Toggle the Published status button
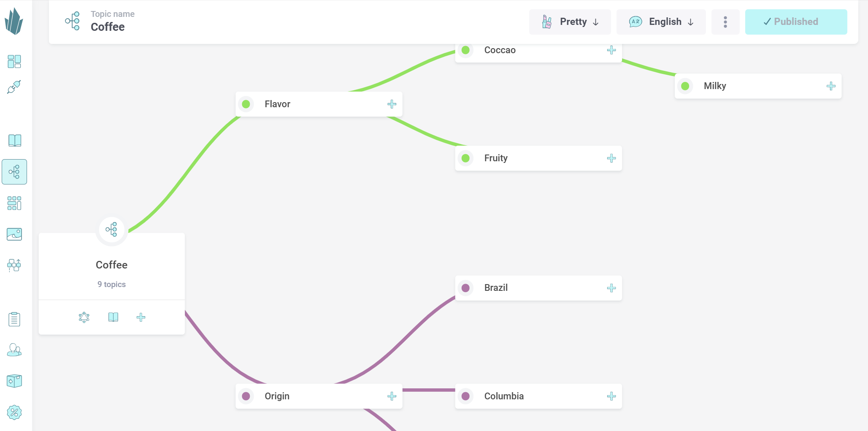The height and width of the screenshot is (431, 868). [x=796, y=22]
